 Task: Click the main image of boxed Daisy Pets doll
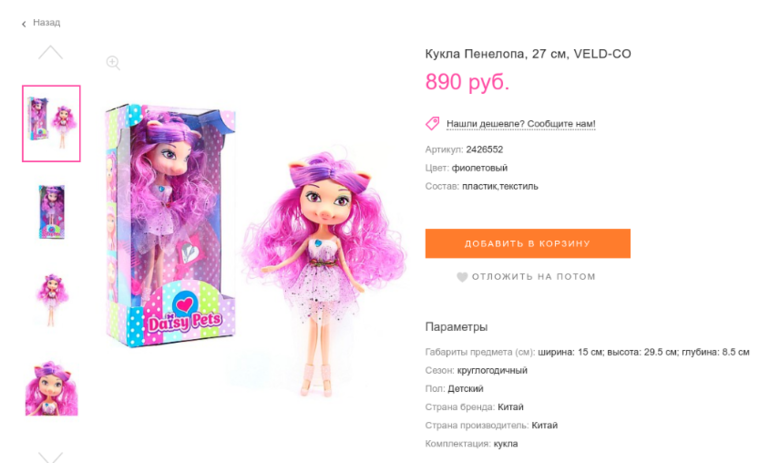[x=170, y=225]
